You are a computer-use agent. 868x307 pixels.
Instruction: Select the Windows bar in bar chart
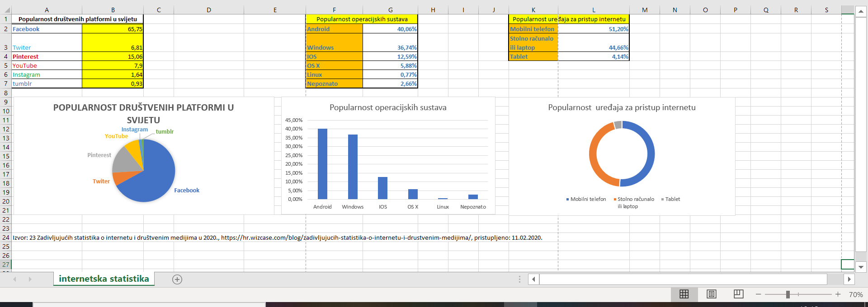click(x=353, y=167)
